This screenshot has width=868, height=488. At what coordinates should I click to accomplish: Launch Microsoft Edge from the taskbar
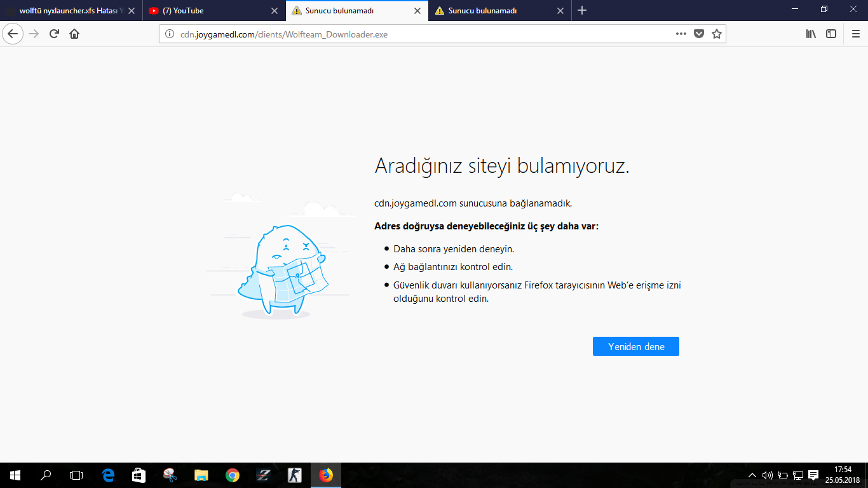(108, 475)
